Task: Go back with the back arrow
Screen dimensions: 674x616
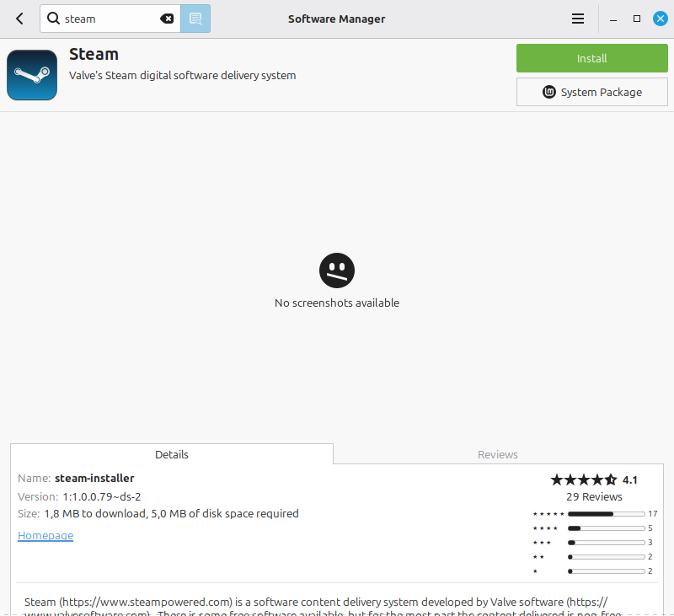Action: (x=19, y=19)
